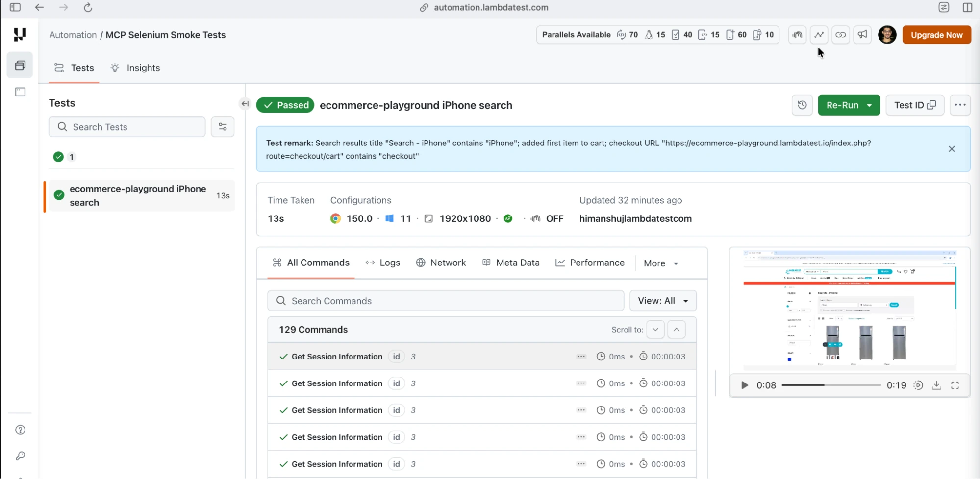Select the All Commands tab
Screen dimensions: 980x479
tap(311, 263)
